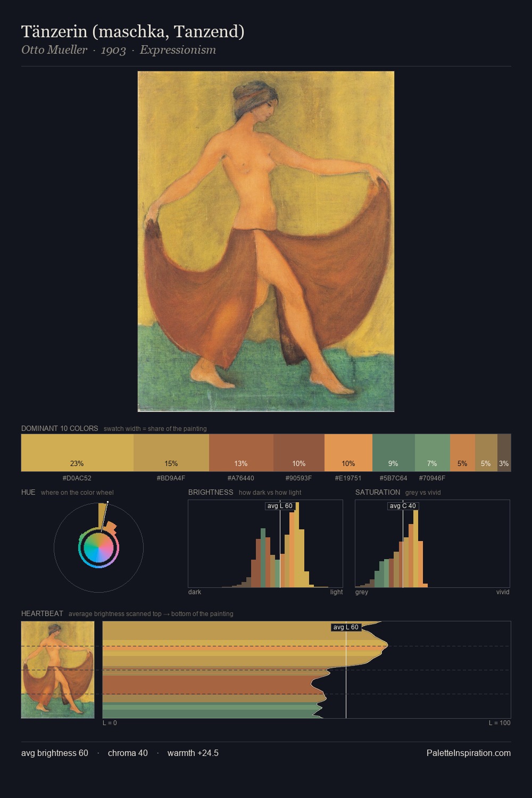Click hex code #90593F

pos(299,478)
